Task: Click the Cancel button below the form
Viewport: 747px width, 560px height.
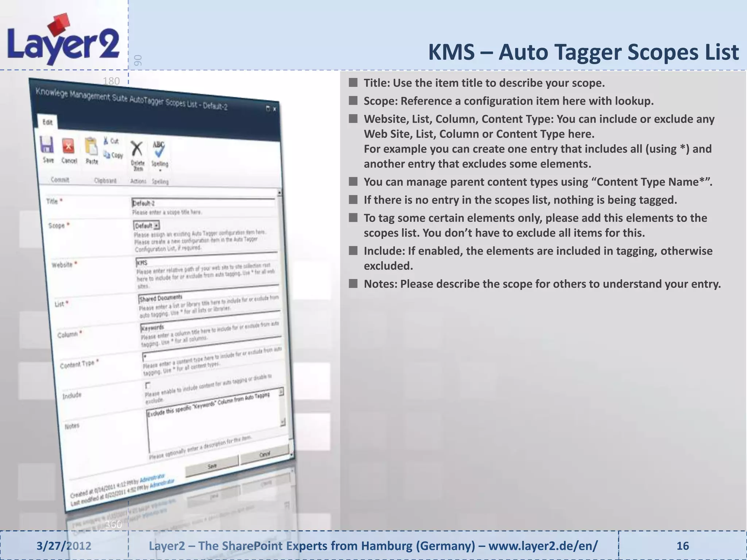Action: pos(265,454)
